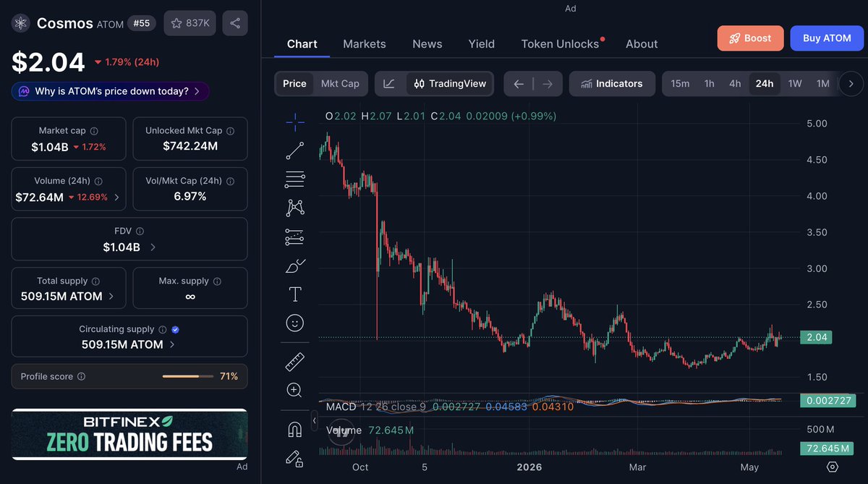Open the Bitfinex Zero Trading Fees ad
The height and width of the screenshot is (484, 868).
(129, 434)
